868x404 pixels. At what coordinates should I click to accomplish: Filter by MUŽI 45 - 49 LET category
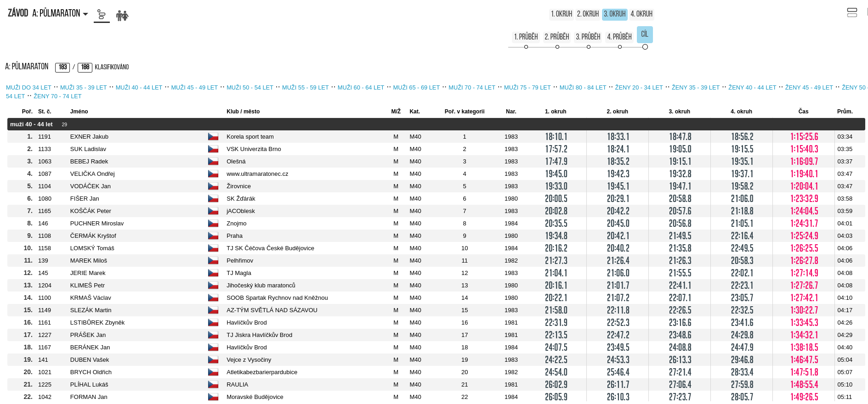point(194,88)
